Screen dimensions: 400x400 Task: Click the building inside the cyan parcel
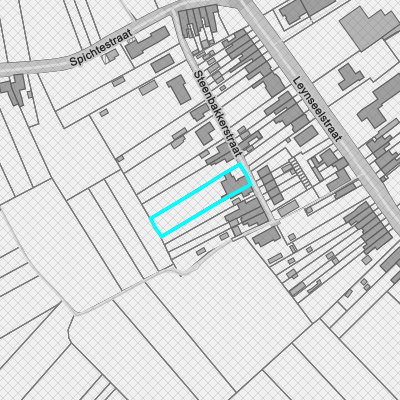(x=235, y=184)
